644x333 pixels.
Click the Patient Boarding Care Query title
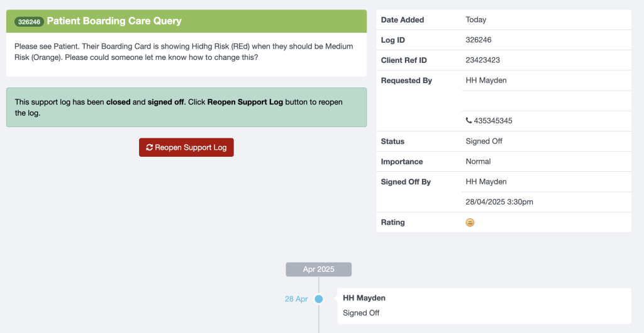point(114,21)
